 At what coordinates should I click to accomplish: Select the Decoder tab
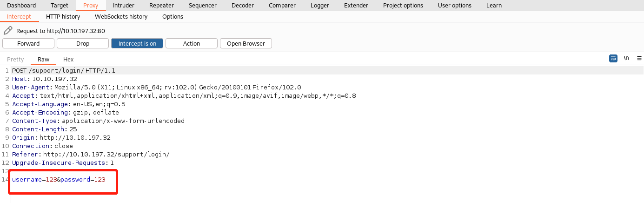click(x=243, y=6)
